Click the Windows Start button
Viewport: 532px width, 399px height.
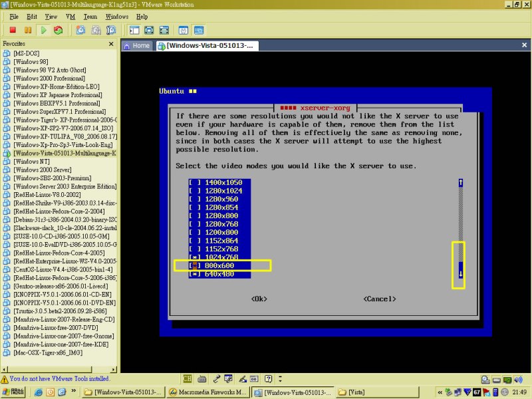click(13, 392)
